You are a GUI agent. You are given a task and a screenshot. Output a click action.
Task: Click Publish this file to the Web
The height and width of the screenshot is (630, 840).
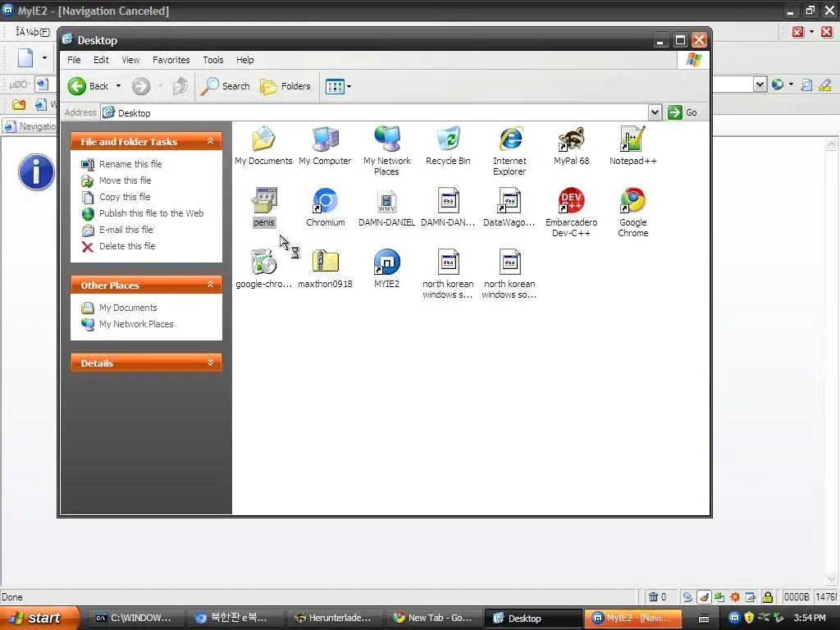[151, 213]
